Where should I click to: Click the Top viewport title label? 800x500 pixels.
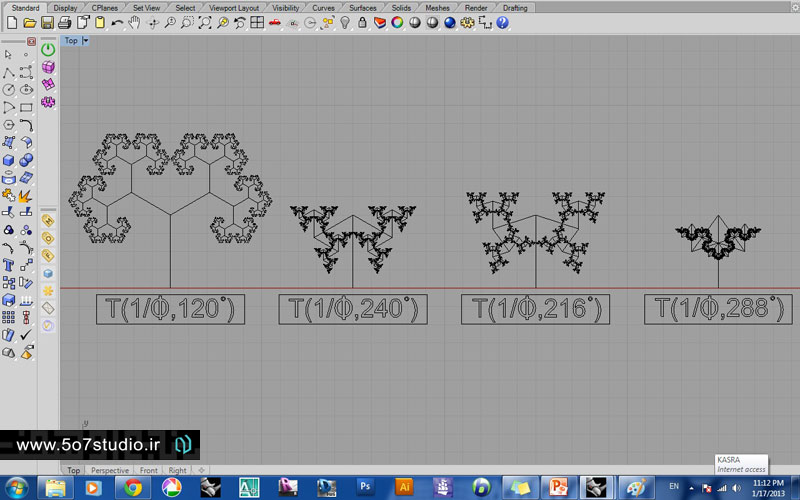(71, 41)
